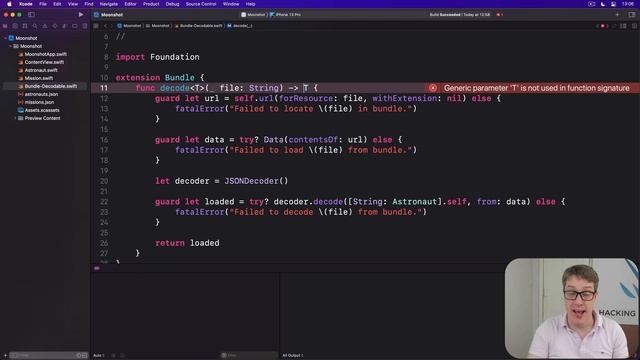Click the plus Library button in toolbar
The width and height of the screenshot is (640, 360).
[617, 15]
